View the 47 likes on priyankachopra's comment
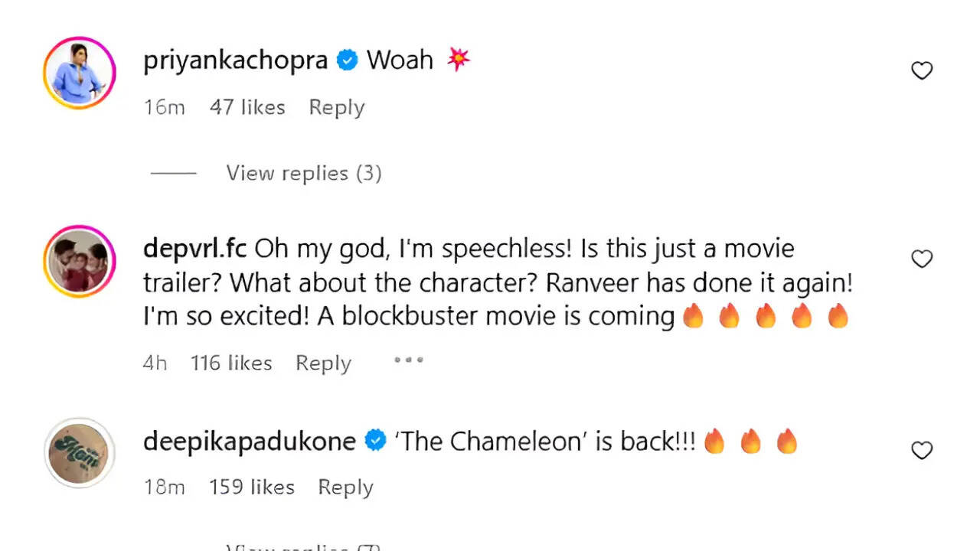Viewport: 980px width, 551px height. click(x=247, y=108)
